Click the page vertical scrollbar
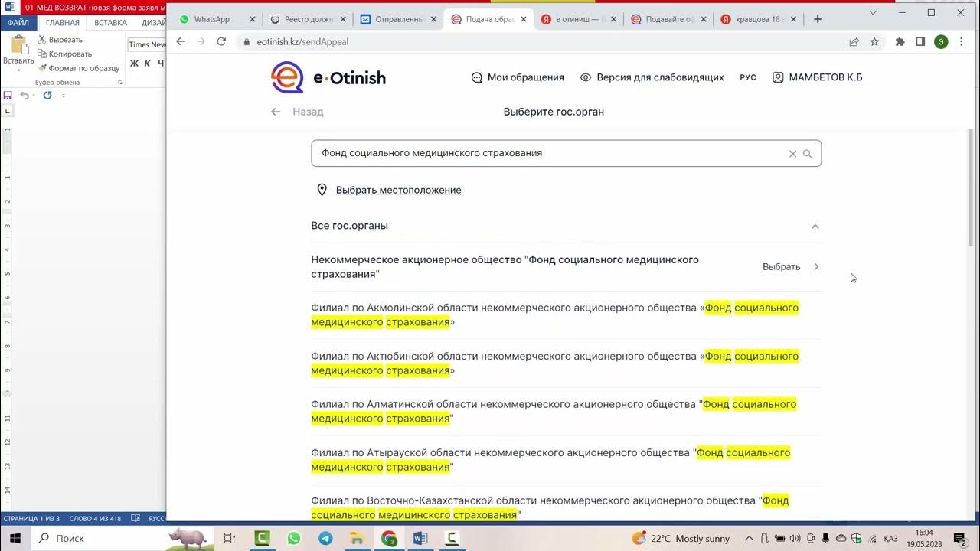 [972, 187]
